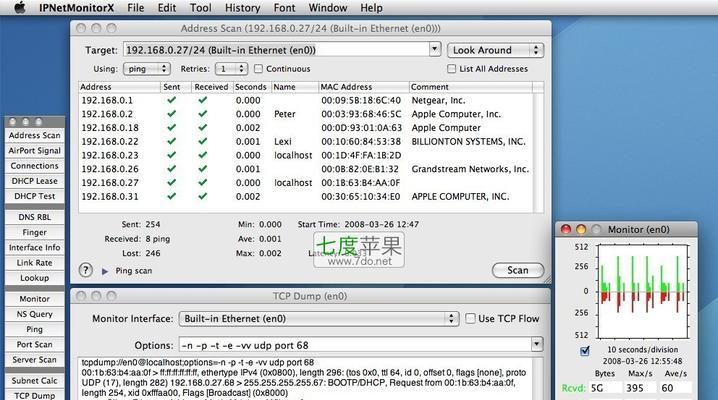The image size is (718, 400).
Task: Open the Interface Info tool
Action: tap(34, 247)
